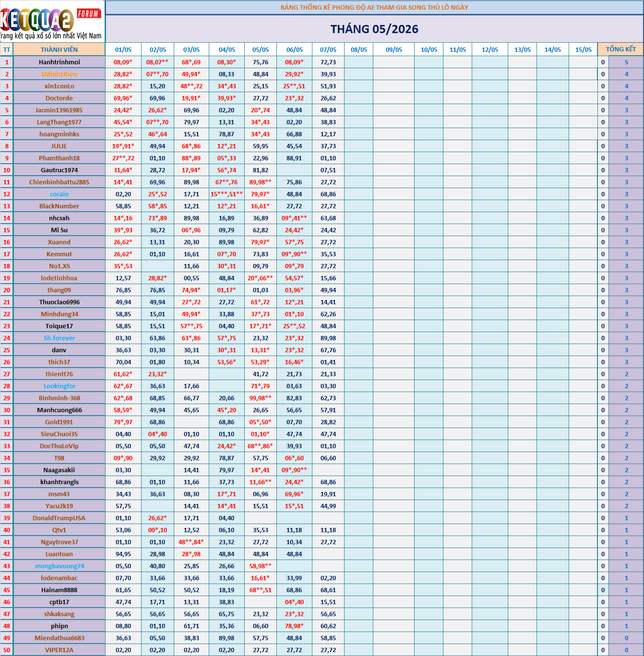Click the KETQUA2 Forum logo
644x656 pixels.
tap(52, 21)
